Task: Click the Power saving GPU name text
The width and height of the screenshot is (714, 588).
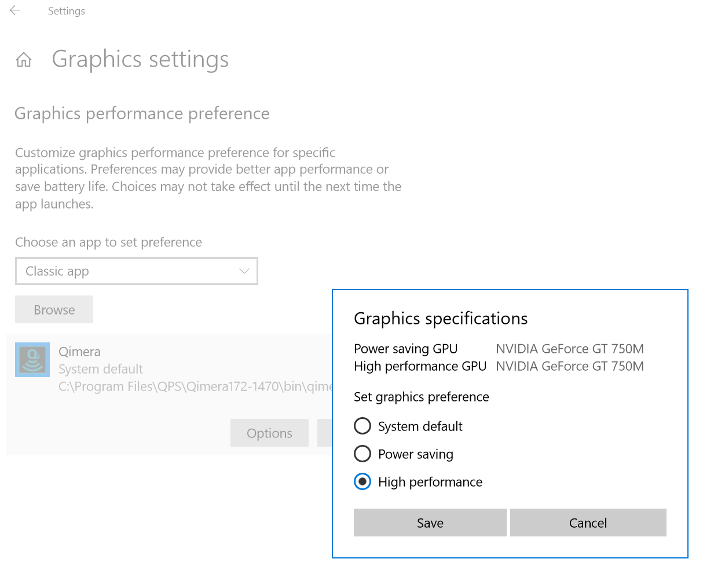Action: tap(569, 349)
